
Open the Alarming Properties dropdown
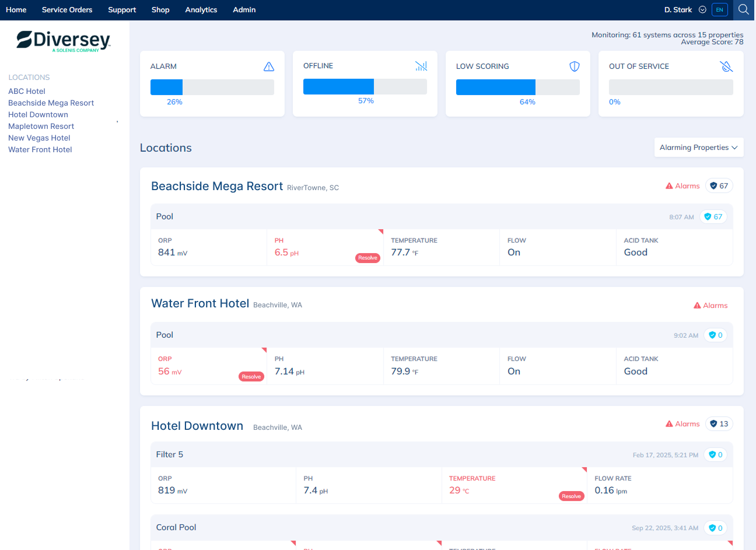tap(698, 148)
